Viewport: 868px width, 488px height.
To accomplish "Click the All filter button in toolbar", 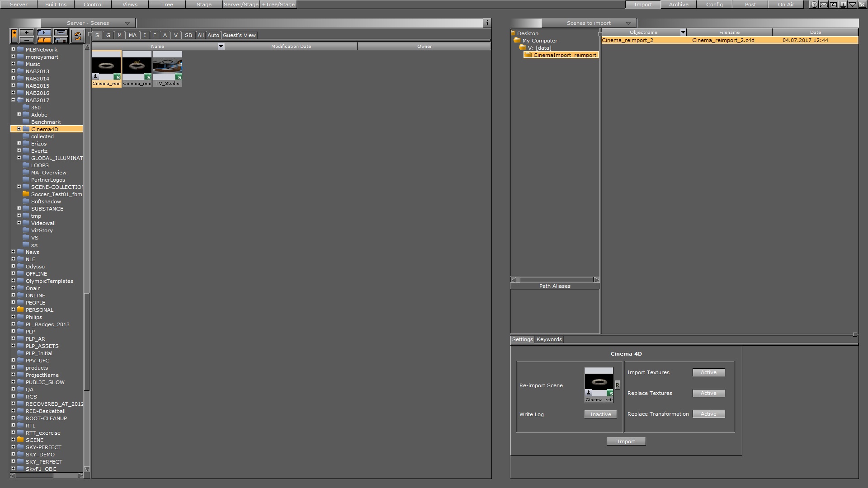I will [200, 34].
